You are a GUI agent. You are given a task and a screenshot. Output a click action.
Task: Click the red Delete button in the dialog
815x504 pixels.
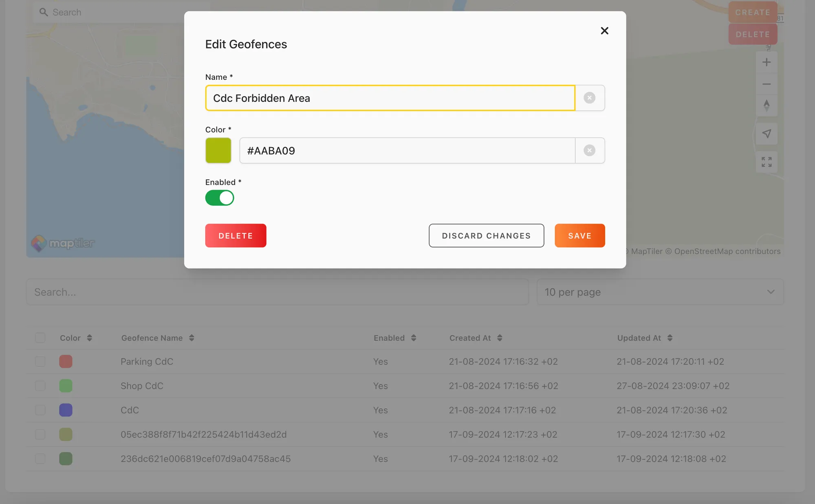pyautogui.click(x=236, y=235)
